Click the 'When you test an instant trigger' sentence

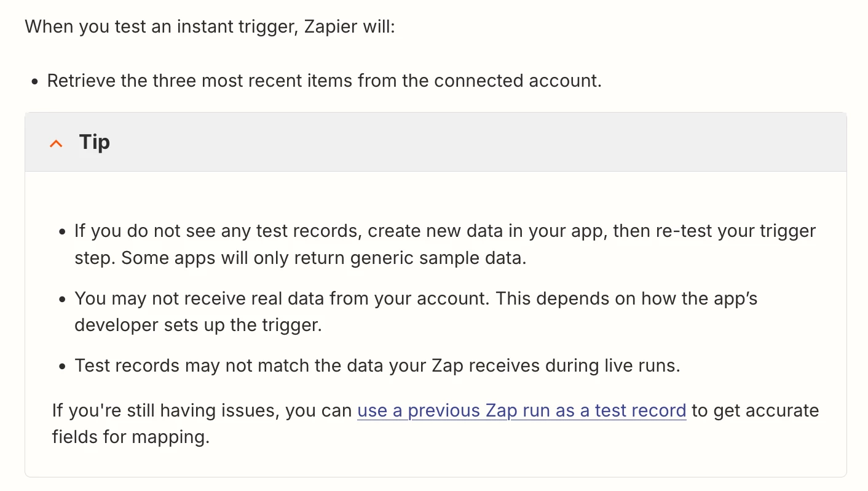click(210, 27)
